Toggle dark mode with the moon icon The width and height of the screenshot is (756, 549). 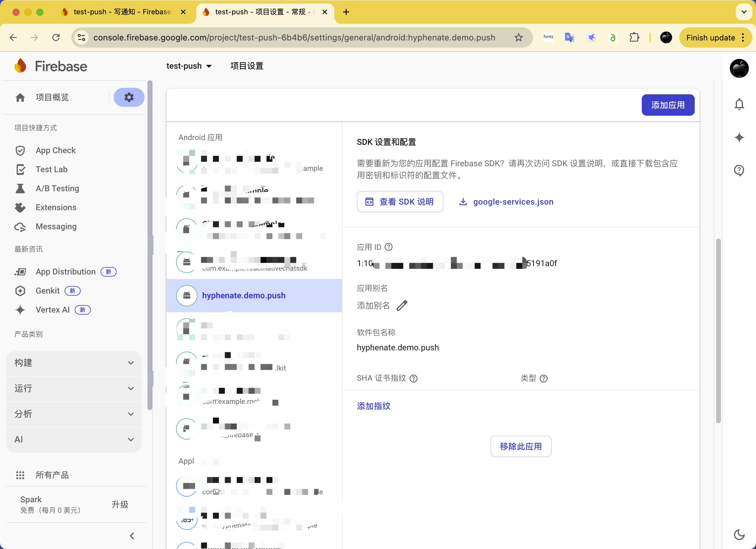(x=739, y=535)
